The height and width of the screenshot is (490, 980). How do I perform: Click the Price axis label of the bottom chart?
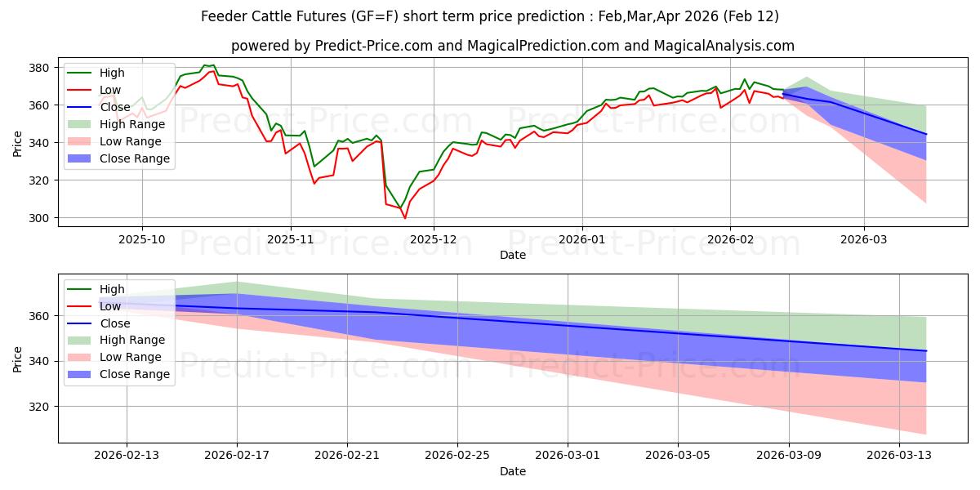pos(20,358)
